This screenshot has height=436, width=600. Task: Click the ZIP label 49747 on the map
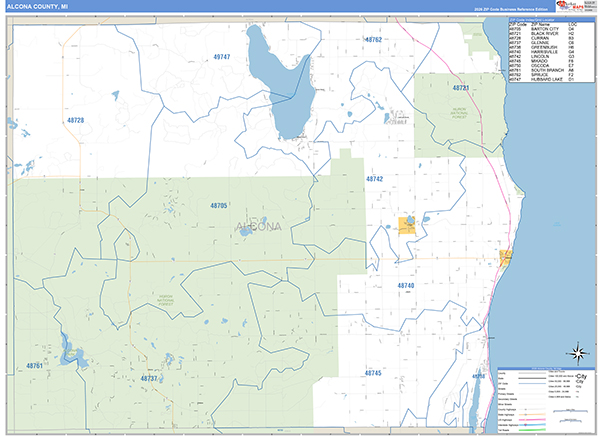(222, 57)
